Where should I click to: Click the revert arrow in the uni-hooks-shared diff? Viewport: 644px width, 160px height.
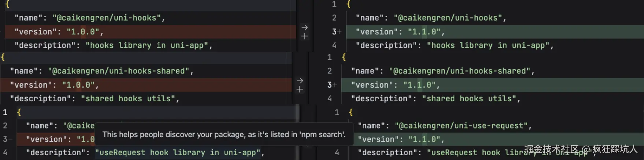300,80
